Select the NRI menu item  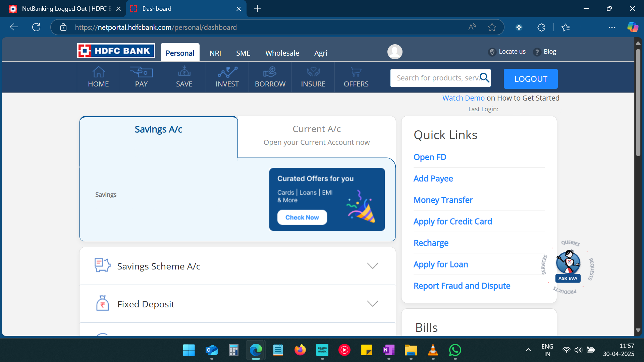[x=215, y=53]
